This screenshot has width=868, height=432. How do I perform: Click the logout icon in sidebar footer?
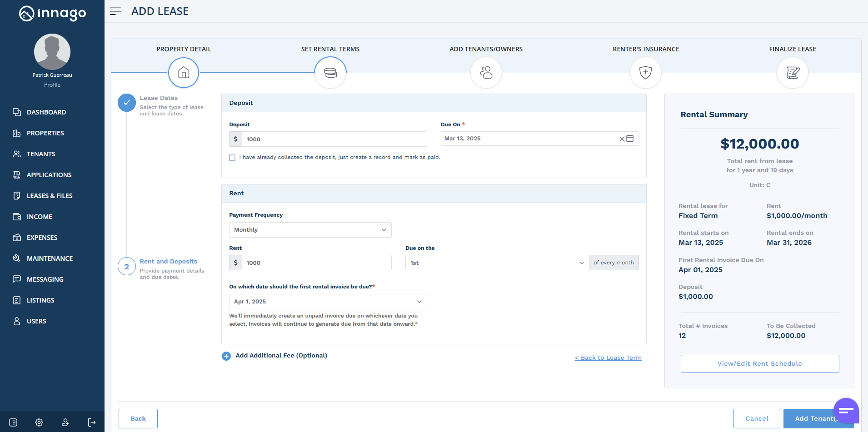(x=92, y=422)
